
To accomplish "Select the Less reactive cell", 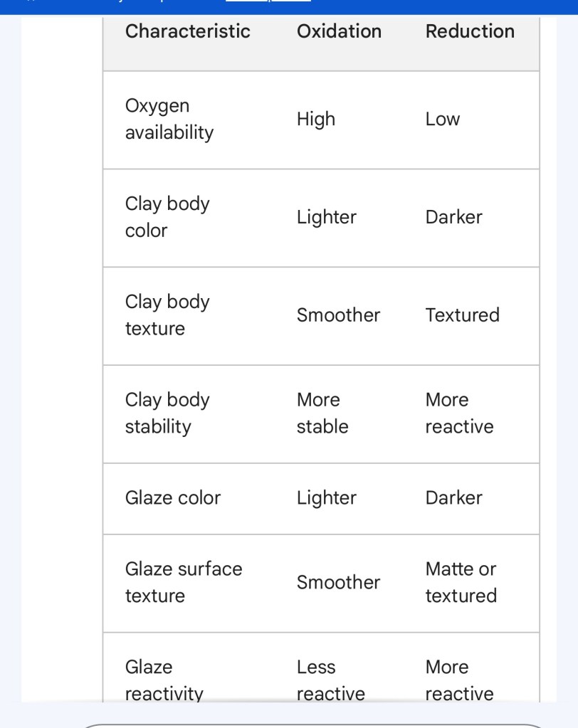I will pyautogui.click(x=331, y=680).
